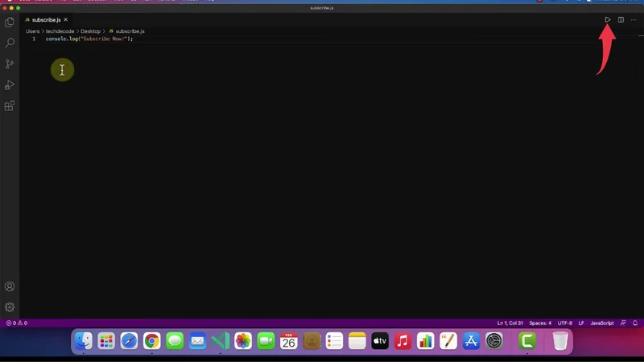Run the code with the play button
This screenshot has width=644, height=362.
click(608, 19)
